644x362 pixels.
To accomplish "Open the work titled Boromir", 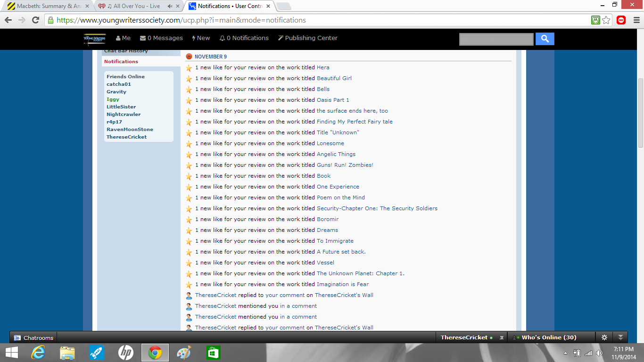I will coord(328,219).
